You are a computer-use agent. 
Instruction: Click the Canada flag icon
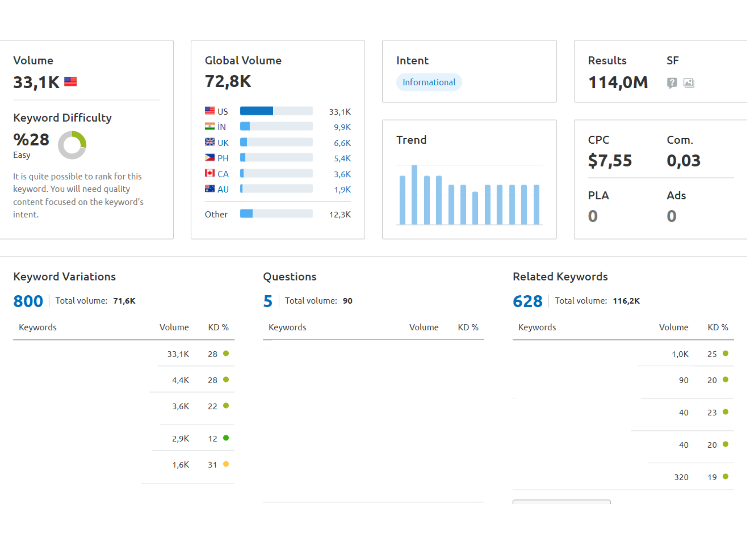point(210,173)
